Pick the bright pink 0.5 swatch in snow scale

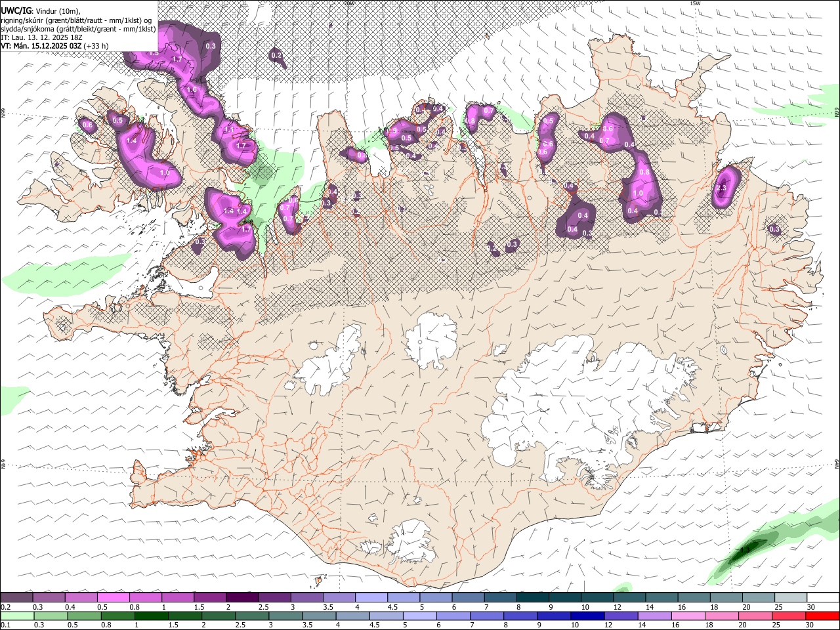click(x=113, y=597)
